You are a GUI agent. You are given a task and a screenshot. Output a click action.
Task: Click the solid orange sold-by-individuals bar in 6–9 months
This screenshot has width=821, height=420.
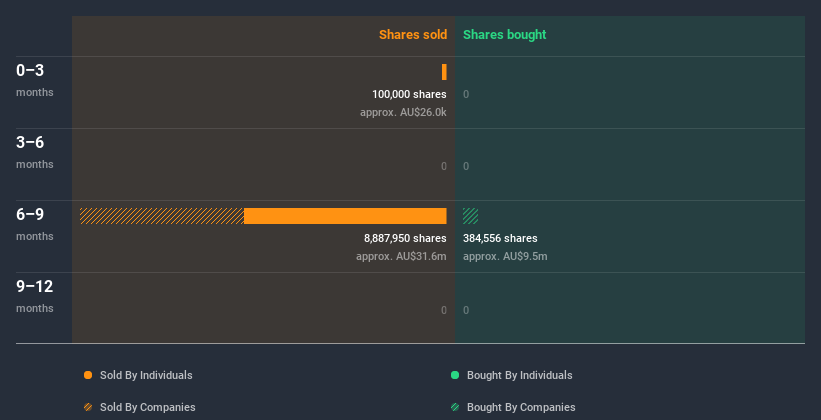[x=345, y=216]
